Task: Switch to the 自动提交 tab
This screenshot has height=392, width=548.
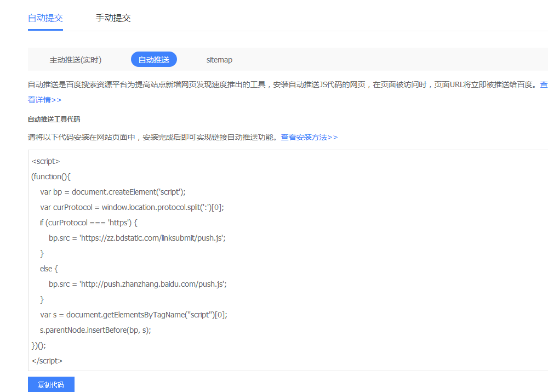Action: 45,18
